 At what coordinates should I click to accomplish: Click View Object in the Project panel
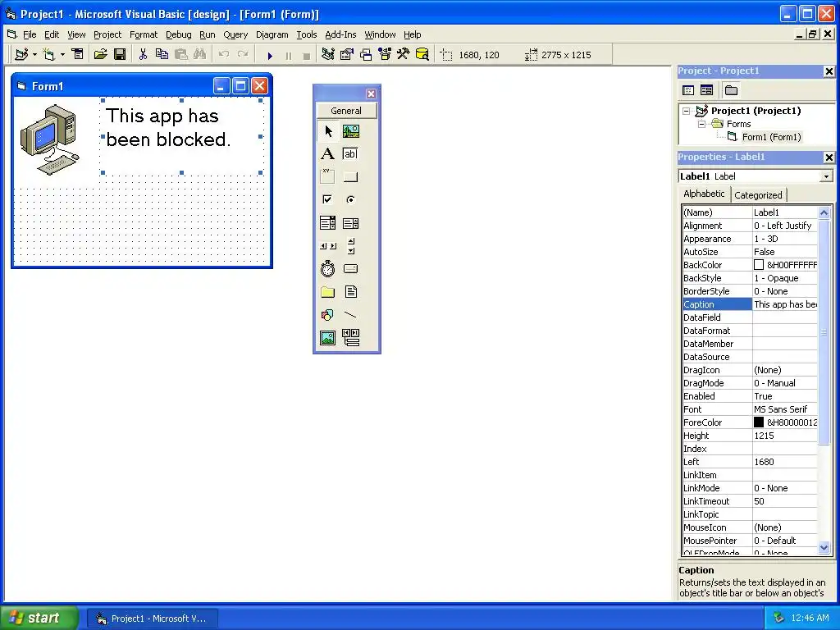point(706,90)
